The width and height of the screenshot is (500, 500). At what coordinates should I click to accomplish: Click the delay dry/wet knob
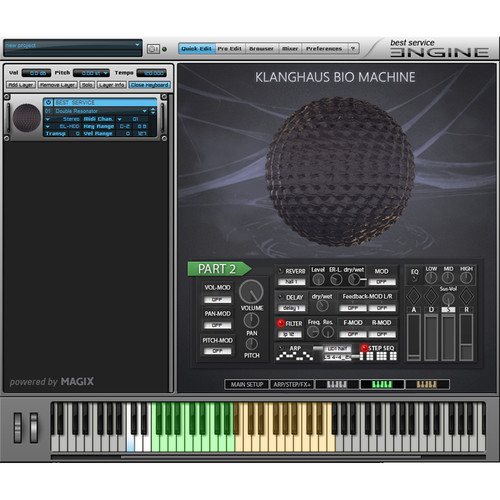point(322,305)
